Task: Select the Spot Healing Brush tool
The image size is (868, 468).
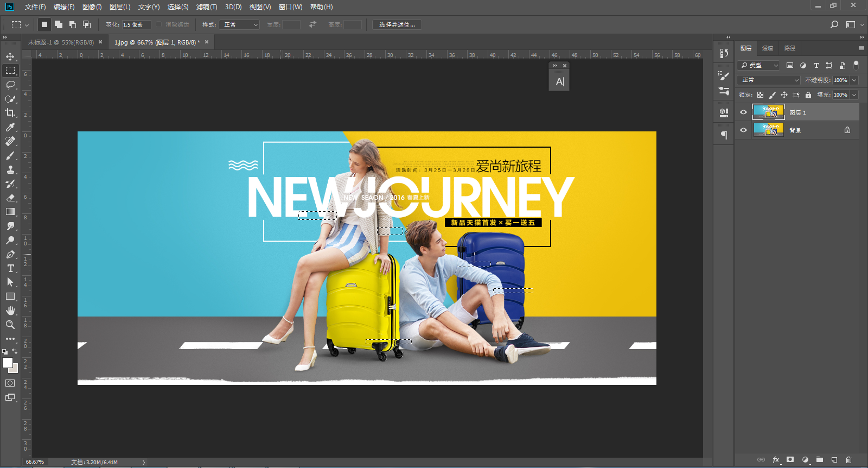Action: 10,141
